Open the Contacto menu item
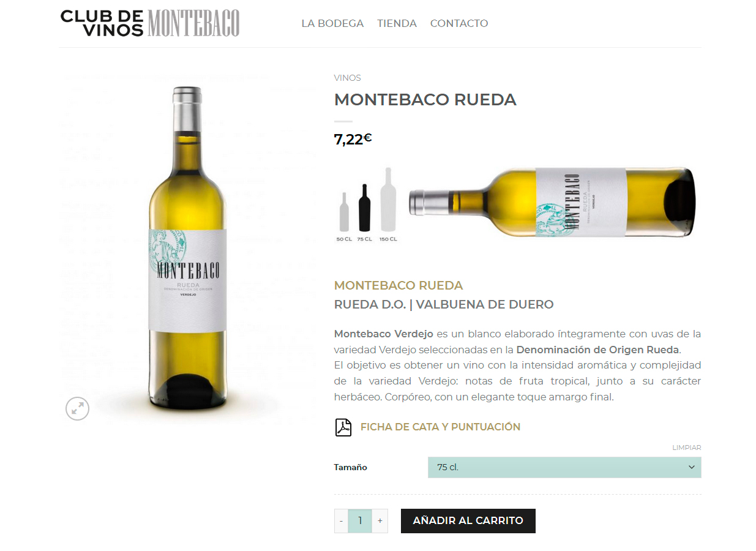 459,23
